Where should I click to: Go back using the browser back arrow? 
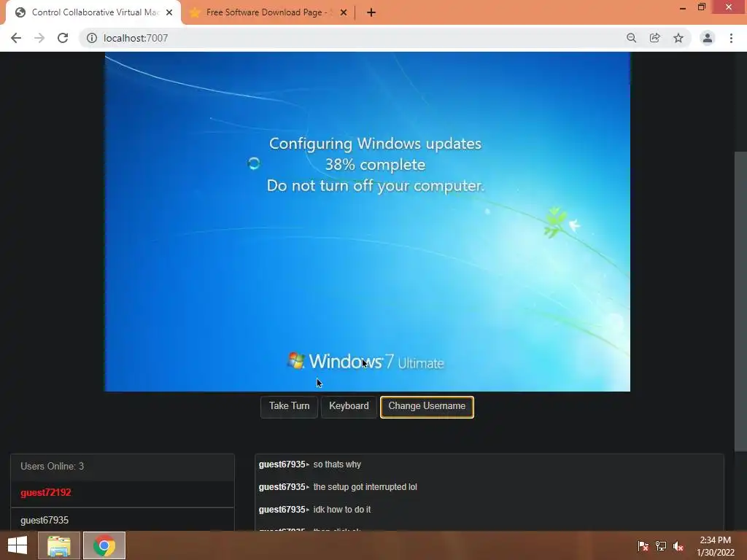tap(16, 38)
